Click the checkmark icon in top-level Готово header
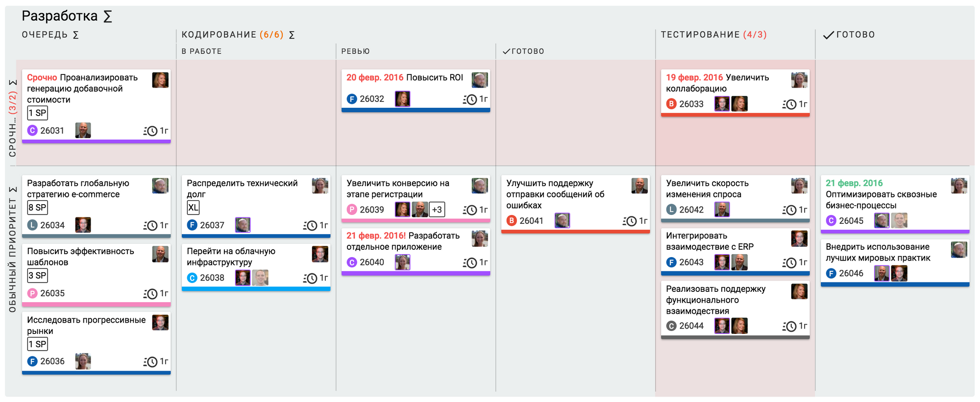Image resolution: width=980 pixels, height=402 pixels. click(828, 35)
